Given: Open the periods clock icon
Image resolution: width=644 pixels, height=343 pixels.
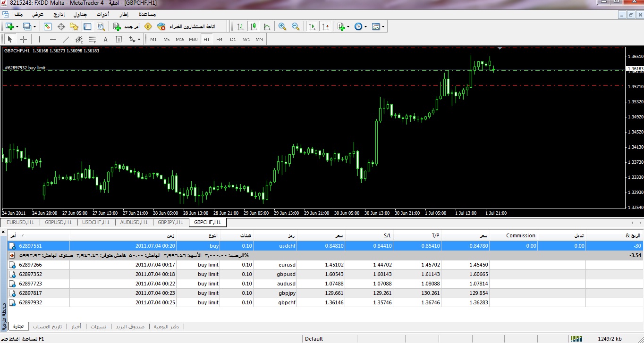Looking at the screenshot, I should coord(358,27).
